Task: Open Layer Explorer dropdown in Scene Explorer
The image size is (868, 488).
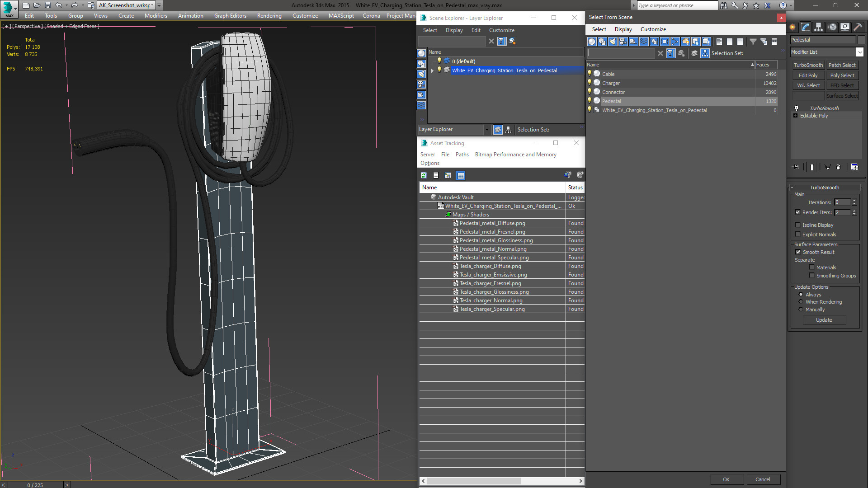Action: (x=486, y=130)
